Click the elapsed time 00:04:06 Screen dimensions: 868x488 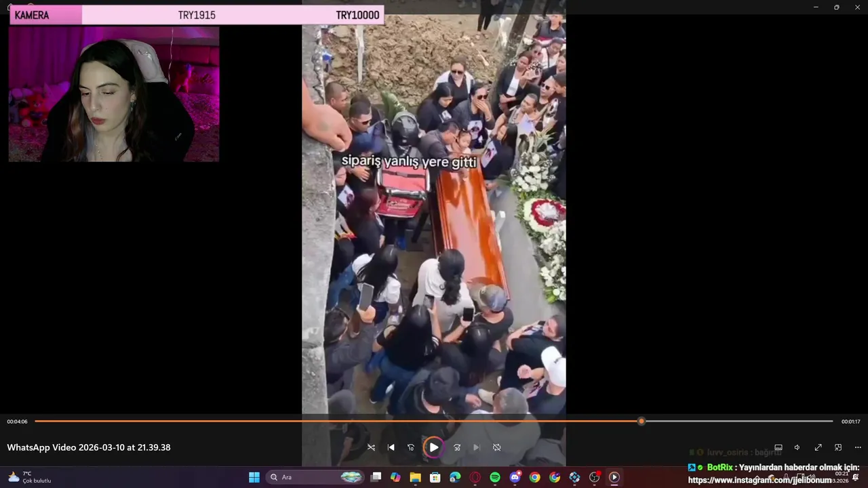[17, 422]
